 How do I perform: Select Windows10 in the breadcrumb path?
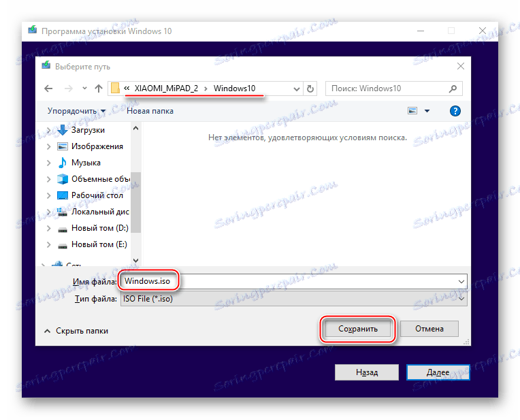[x=234, y=88]
